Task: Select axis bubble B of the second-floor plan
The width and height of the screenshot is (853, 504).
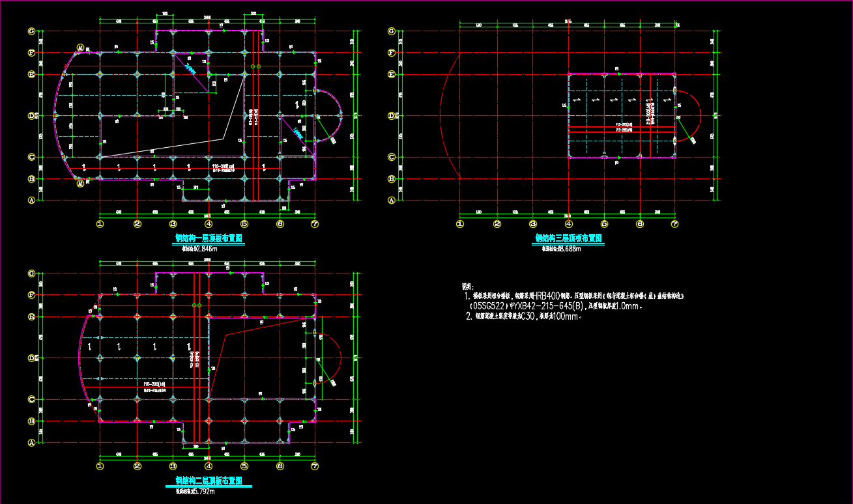Action: [x=31, y=421]
